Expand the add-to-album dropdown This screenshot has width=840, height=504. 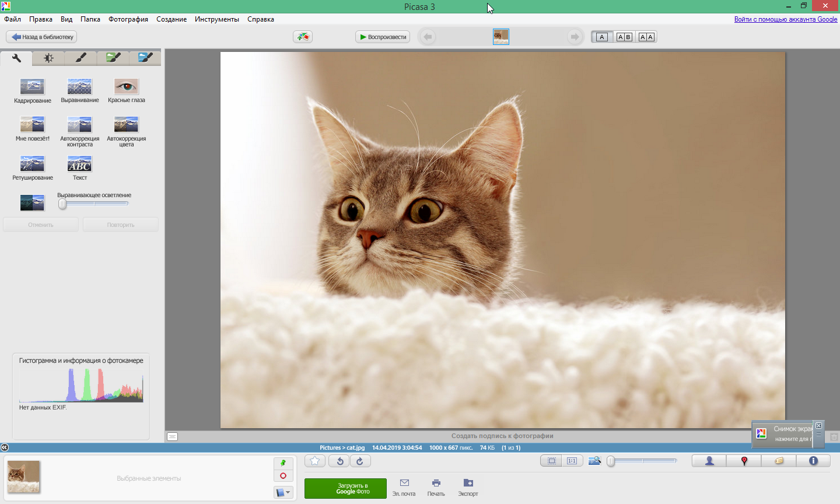pos(283,492)
